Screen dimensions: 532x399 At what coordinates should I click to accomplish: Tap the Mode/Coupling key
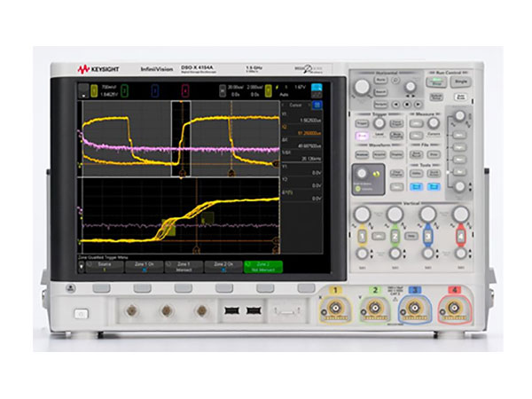click(396, 136)
